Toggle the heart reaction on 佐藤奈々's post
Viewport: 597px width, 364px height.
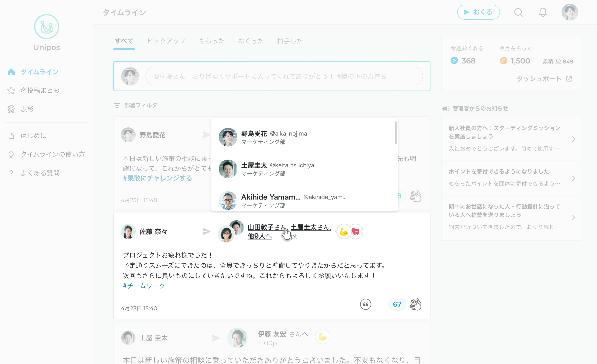355,231
